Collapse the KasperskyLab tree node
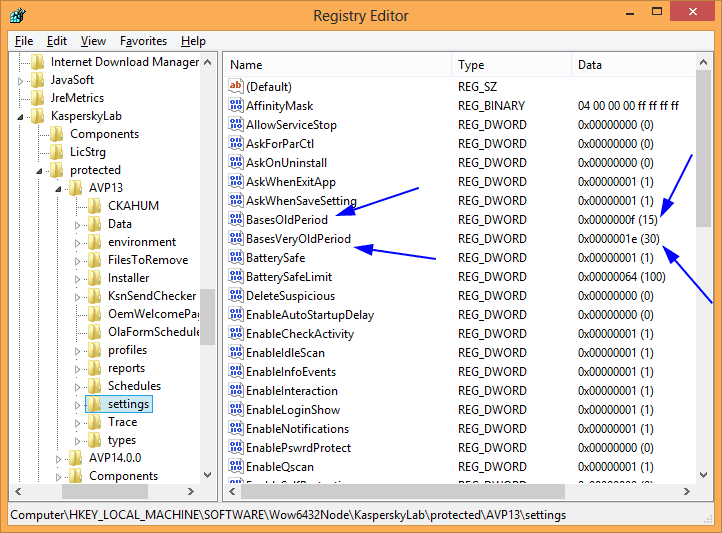Screen dimensions: 722x533 point(20,117)
